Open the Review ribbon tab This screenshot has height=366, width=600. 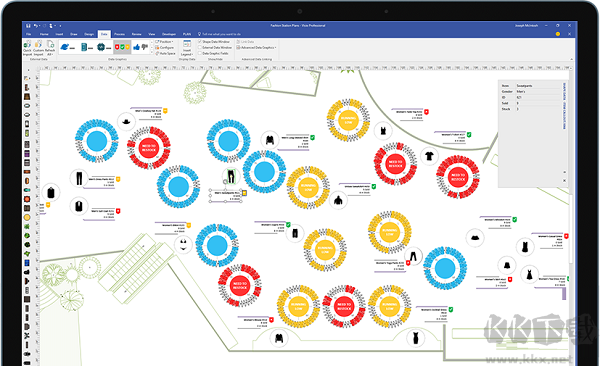click(x=137, y=34)
